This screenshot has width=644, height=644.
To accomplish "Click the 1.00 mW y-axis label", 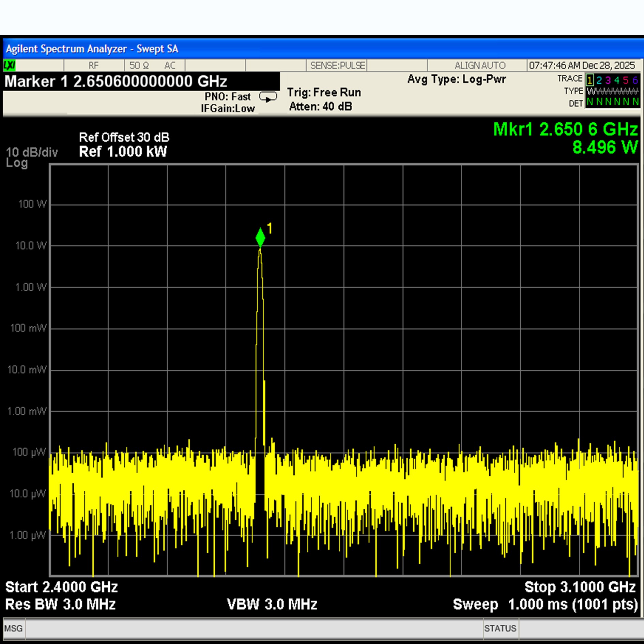I will [x=27, y=411].
